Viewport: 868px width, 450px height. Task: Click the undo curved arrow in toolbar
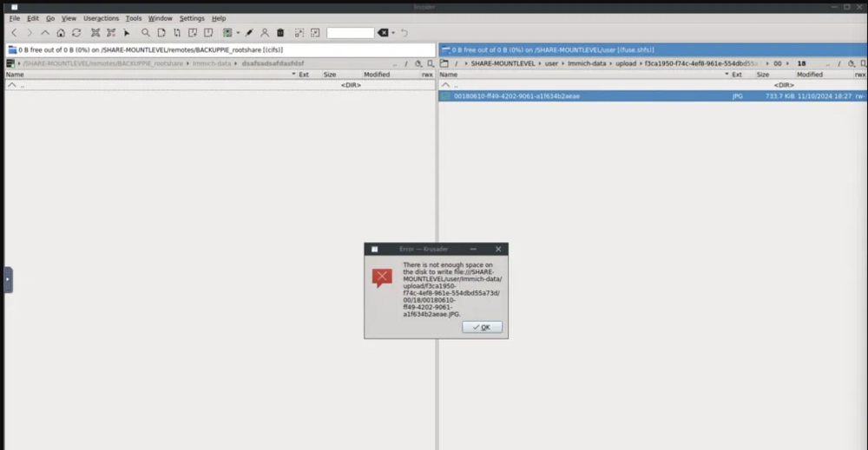(404, 33)
